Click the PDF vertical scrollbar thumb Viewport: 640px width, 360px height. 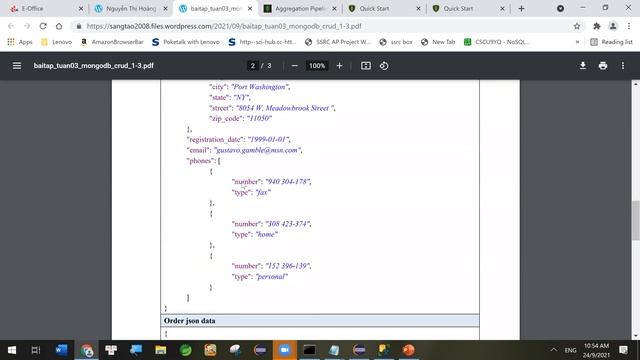[x=636, y=220]
